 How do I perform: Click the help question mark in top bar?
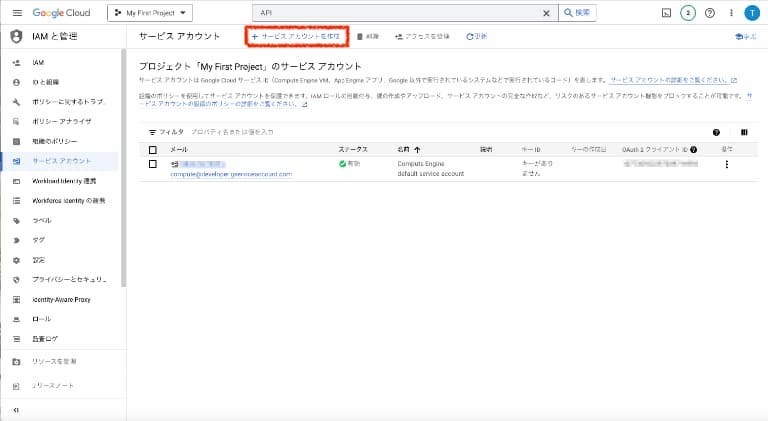pos(709,12)
